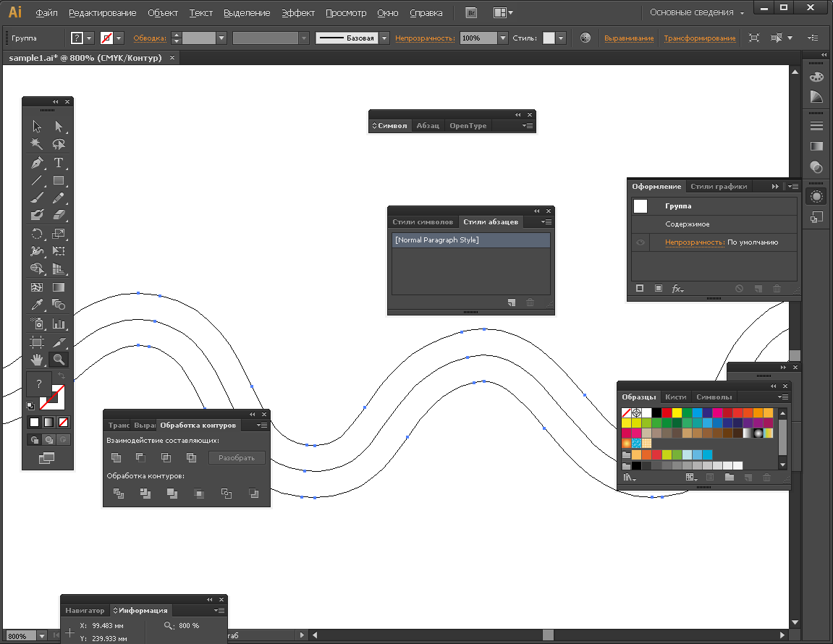Click the Обводка stroke link
833x644 pixels.
(150, 38)
